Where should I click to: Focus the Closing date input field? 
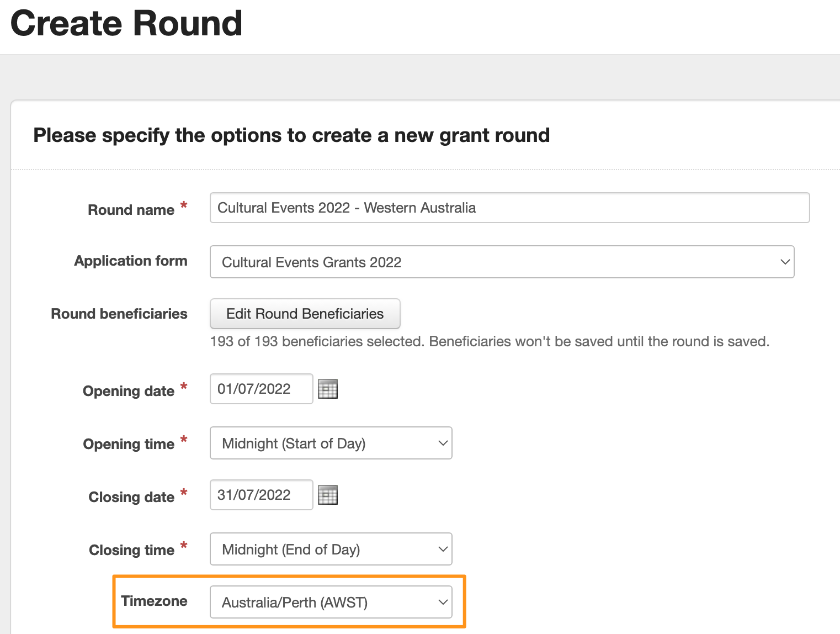pyautogui.click(x=260, y=495)
